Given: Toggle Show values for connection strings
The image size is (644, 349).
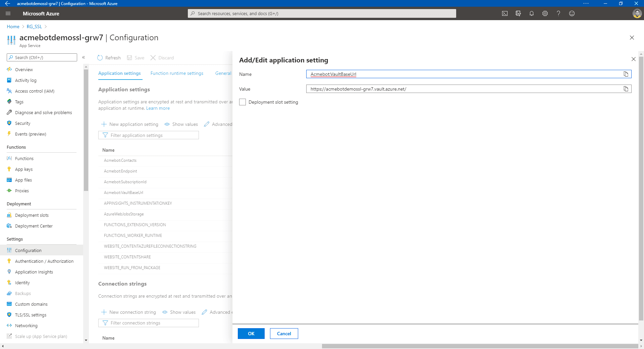Looking at the screenshot, I should (x=179, y=312).
